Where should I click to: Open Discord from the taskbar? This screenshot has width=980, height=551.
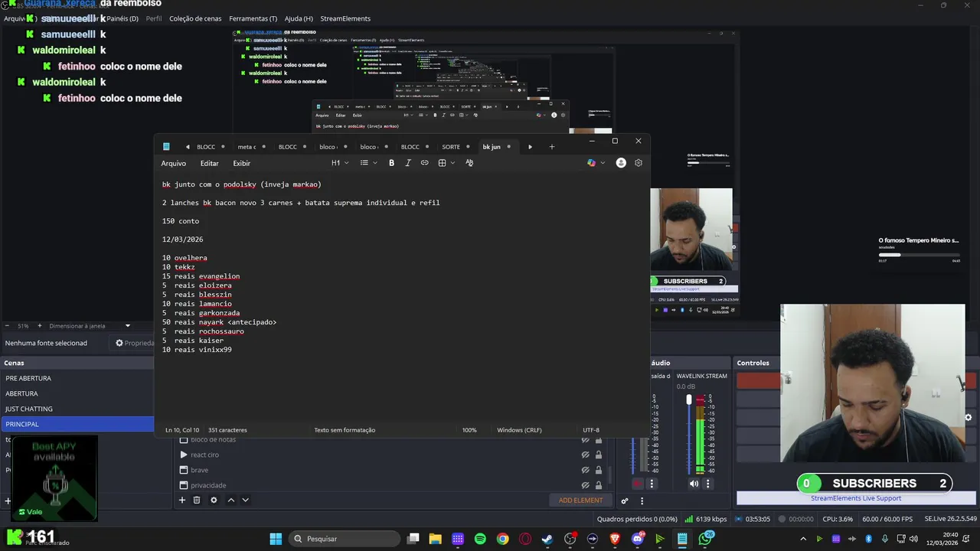pyautogui.click(x=638, y=539)
